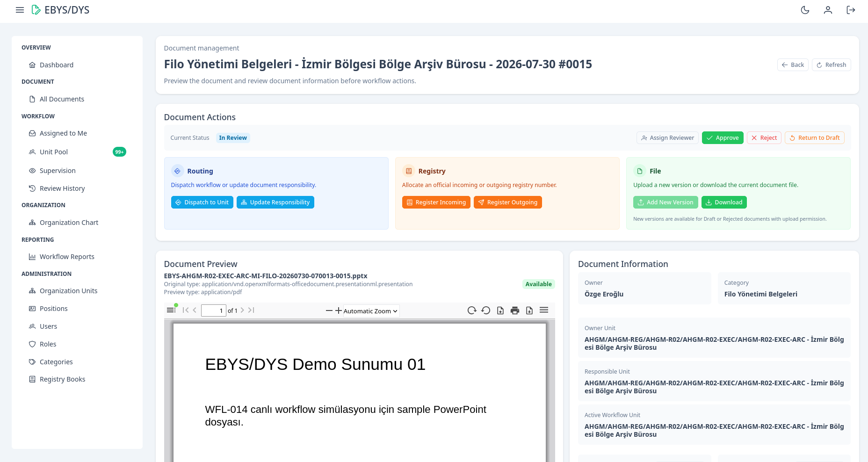Click the page number input field
868x462 pixels.
[214, 310]
